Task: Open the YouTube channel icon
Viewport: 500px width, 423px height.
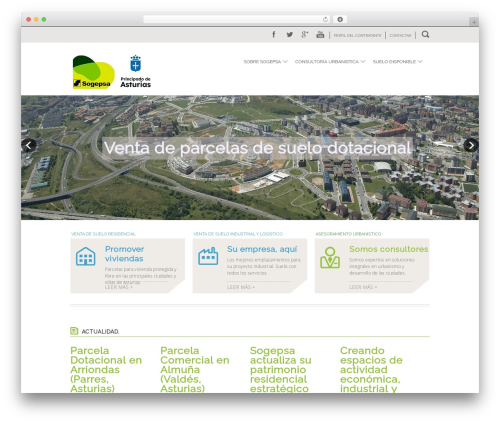Action: pyautogui.click(x=320, y=34)
